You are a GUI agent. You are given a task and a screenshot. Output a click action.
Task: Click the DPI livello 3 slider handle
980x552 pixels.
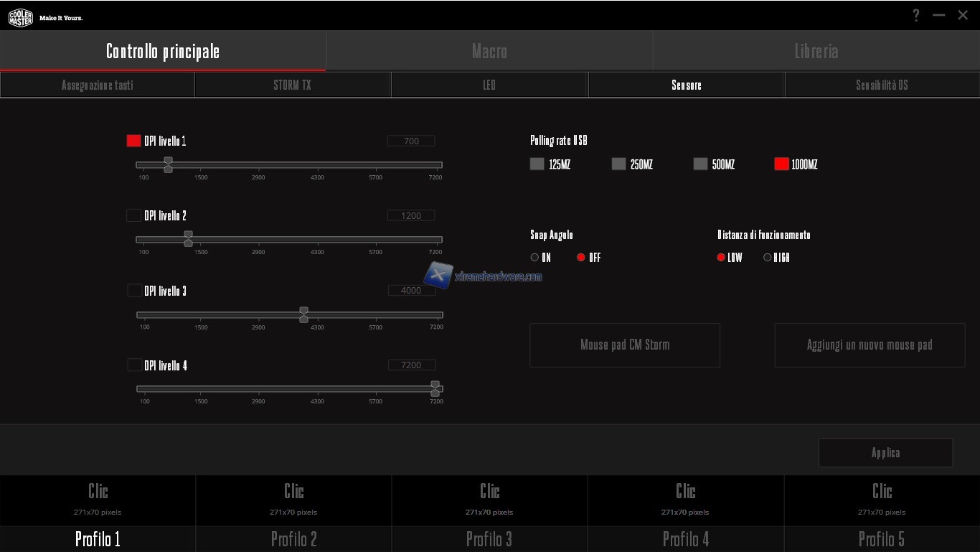click(303, 314)
